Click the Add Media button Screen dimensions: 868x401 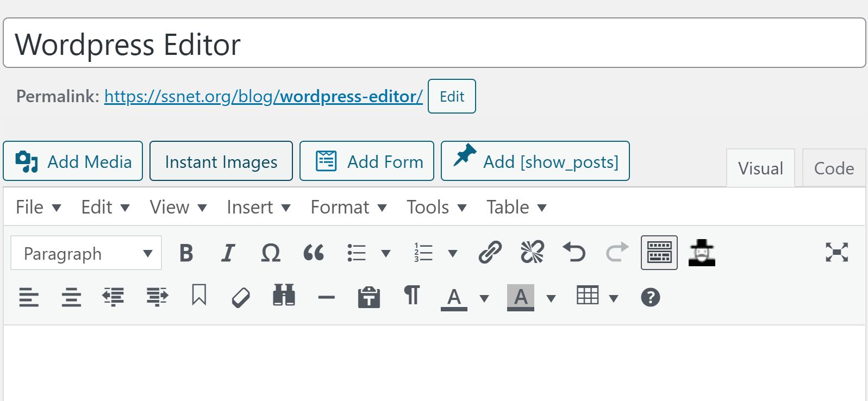point(73,161)
